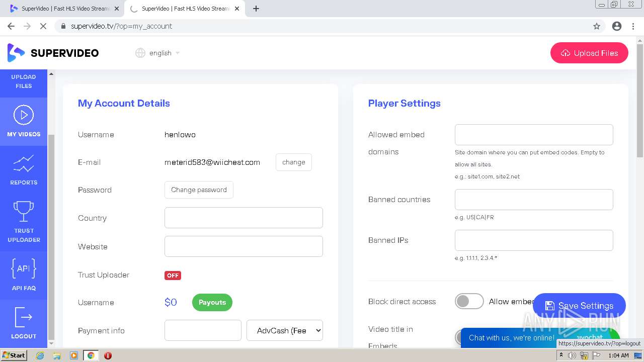The height and width of the screenshot is (362, 644).
Task: Click the Chrome taskbar icon
Action: pos(91,355)
